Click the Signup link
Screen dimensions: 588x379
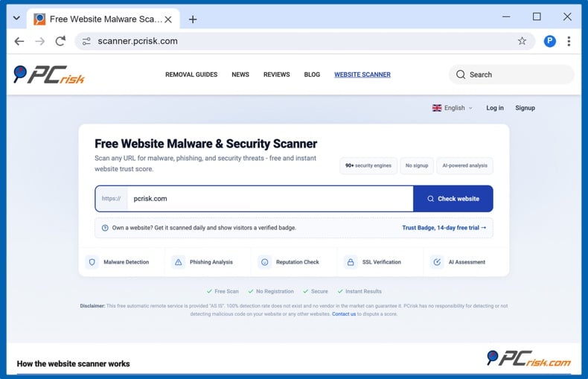pyautogui.click(x=525, y=108)
